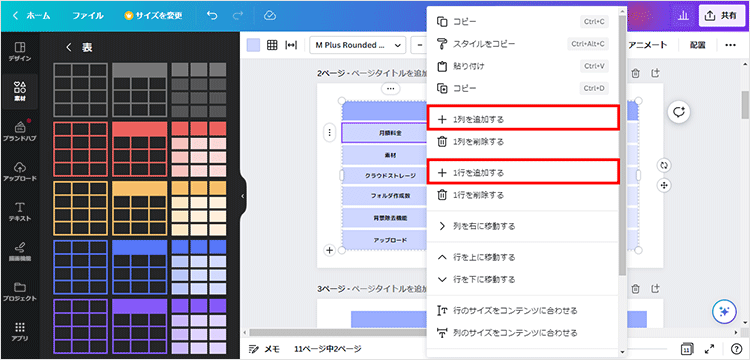Delete page 2 with trash icon
This screenshot has width=750, height=360.
click(635, 73)
